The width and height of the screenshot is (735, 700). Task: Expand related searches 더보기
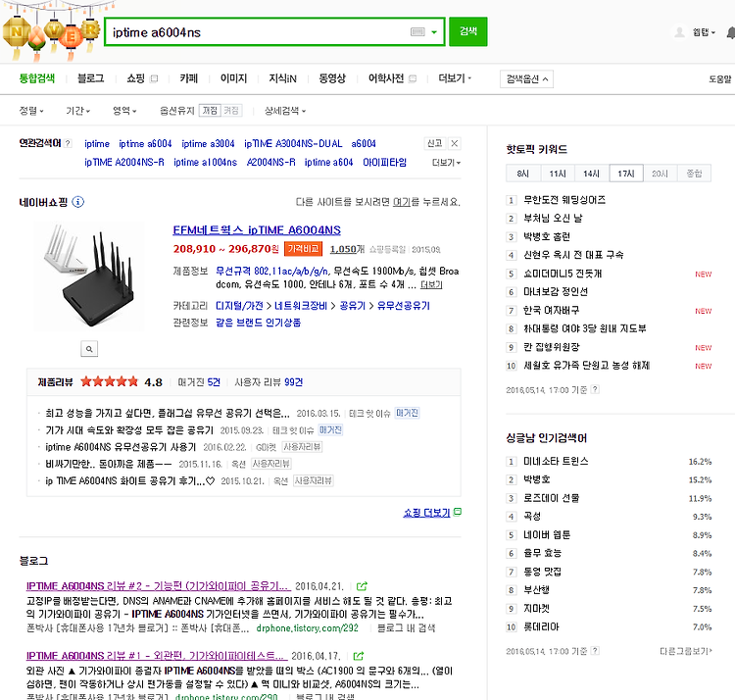[446, 163]
